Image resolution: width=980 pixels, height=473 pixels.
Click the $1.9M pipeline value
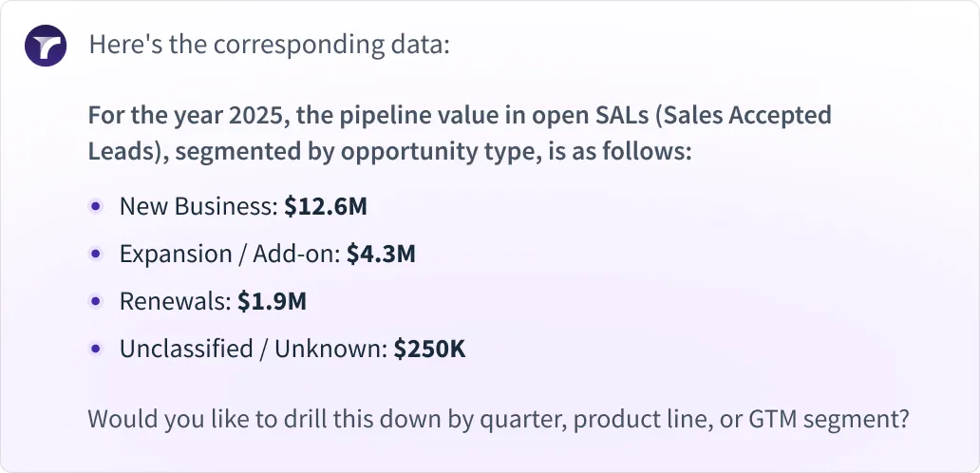272,301
